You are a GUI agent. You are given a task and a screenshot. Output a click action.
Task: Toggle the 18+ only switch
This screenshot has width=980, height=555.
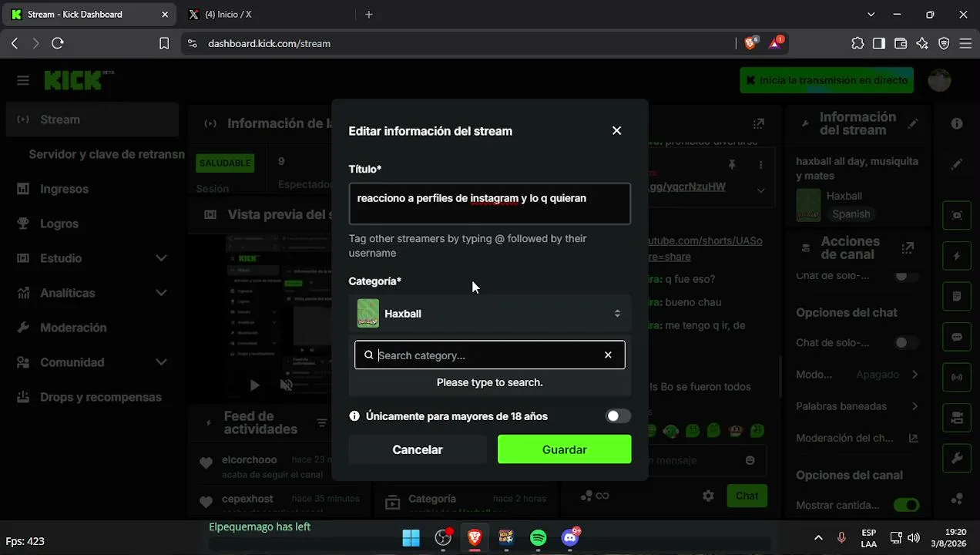[618, 416]
